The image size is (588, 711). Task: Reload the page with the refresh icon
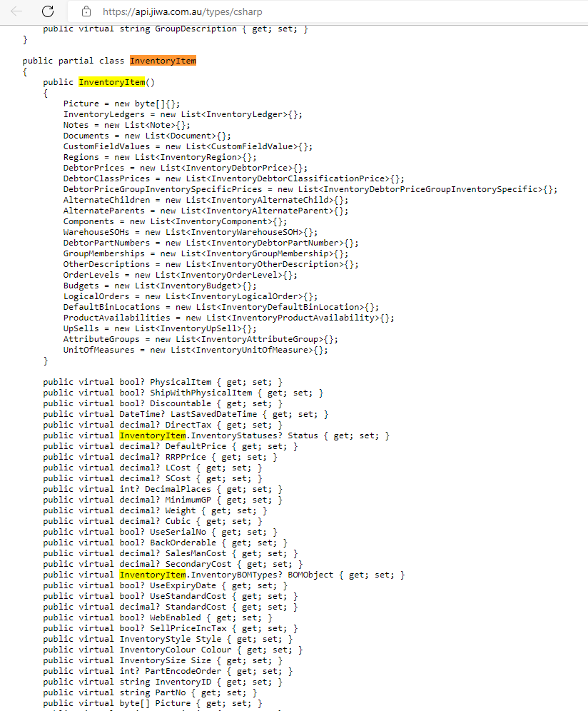48,11
